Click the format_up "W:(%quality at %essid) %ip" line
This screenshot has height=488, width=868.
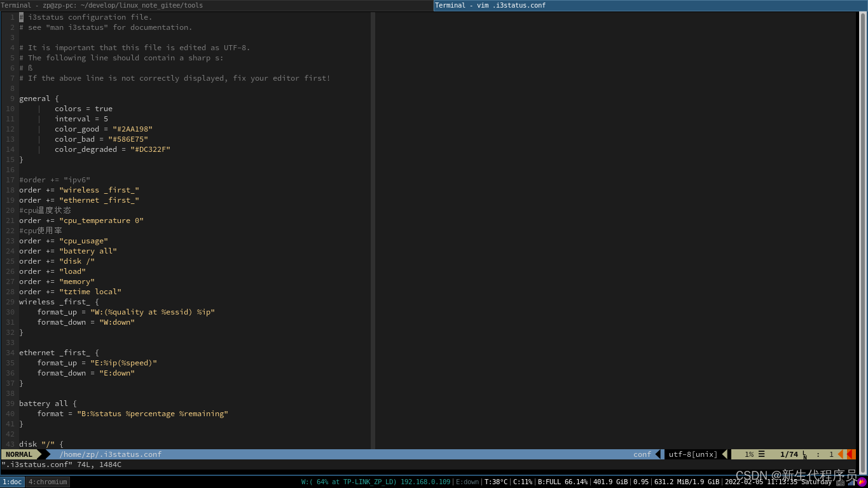pos(126,312)
